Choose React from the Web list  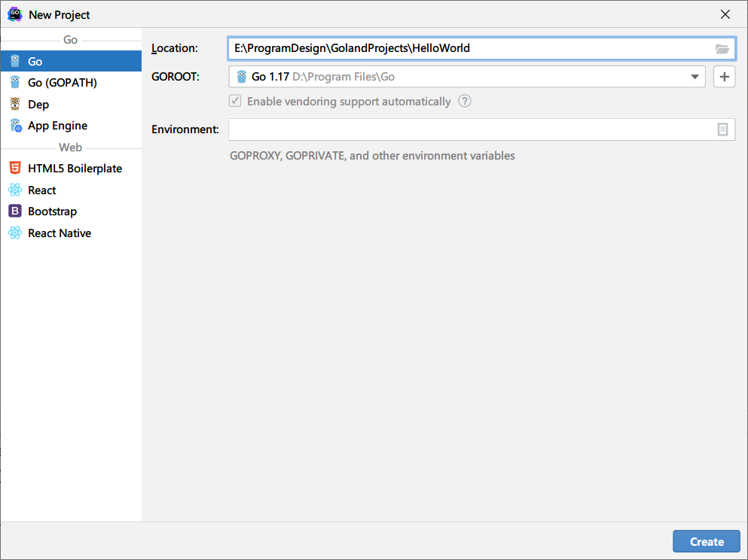[x=42, y=190]
